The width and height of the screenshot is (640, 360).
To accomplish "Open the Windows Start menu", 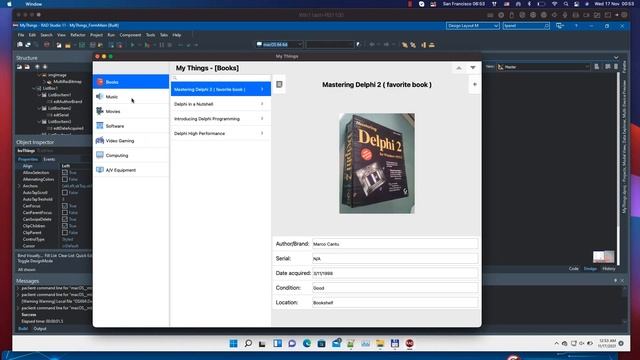I will [x=233, y=343].
